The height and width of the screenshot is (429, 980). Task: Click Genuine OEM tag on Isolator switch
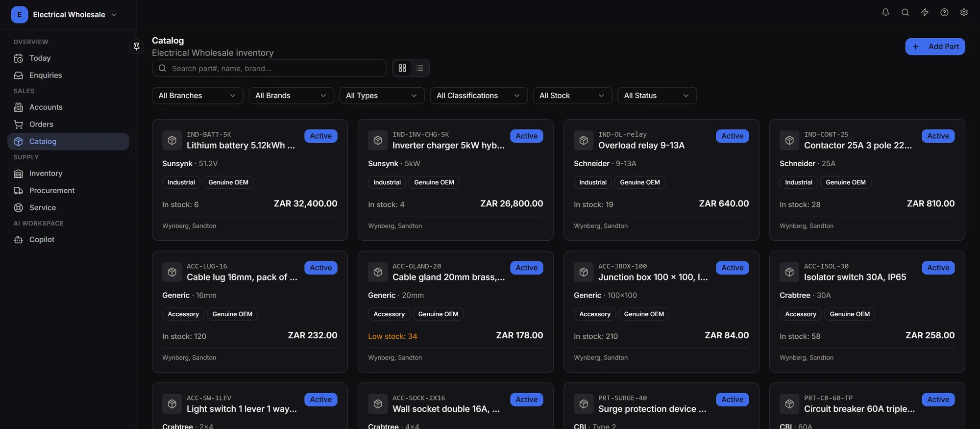point(850,314)
